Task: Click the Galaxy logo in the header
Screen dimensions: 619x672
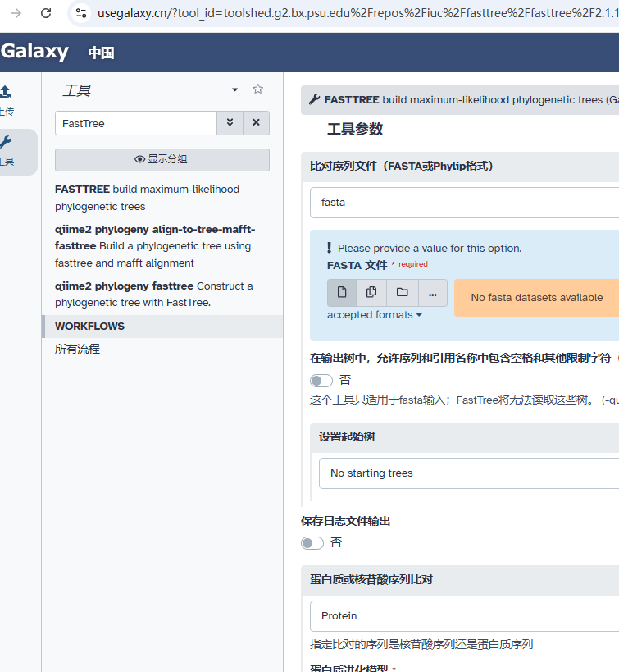Action: click(x=34, y=51)
